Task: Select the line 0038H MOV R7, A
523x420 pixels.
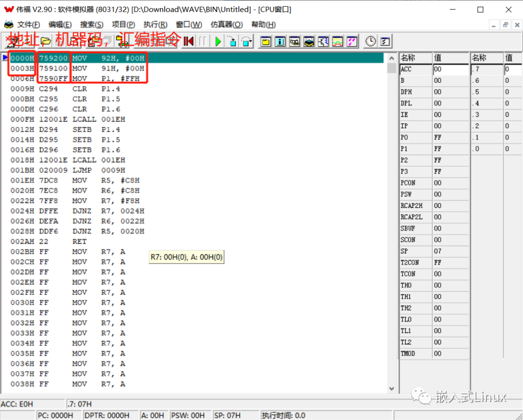Action: coord(197,384)
